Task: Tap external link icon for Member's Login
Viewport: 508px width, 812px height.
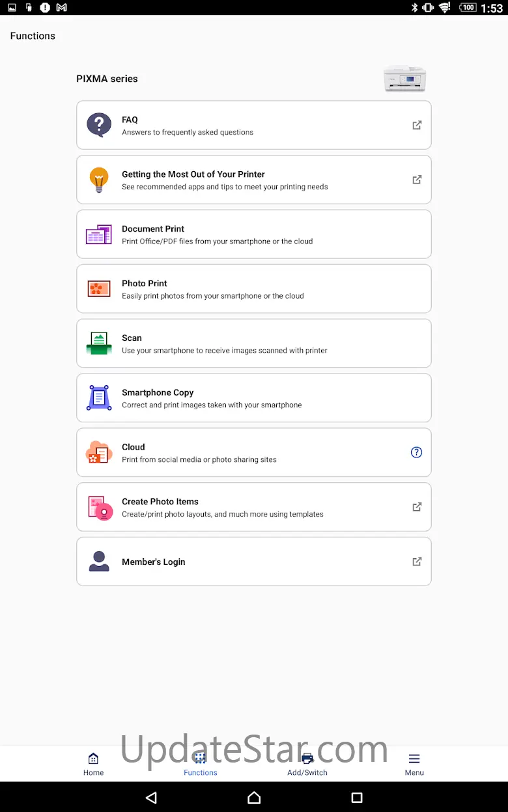Action: click(x=417, y=561)
